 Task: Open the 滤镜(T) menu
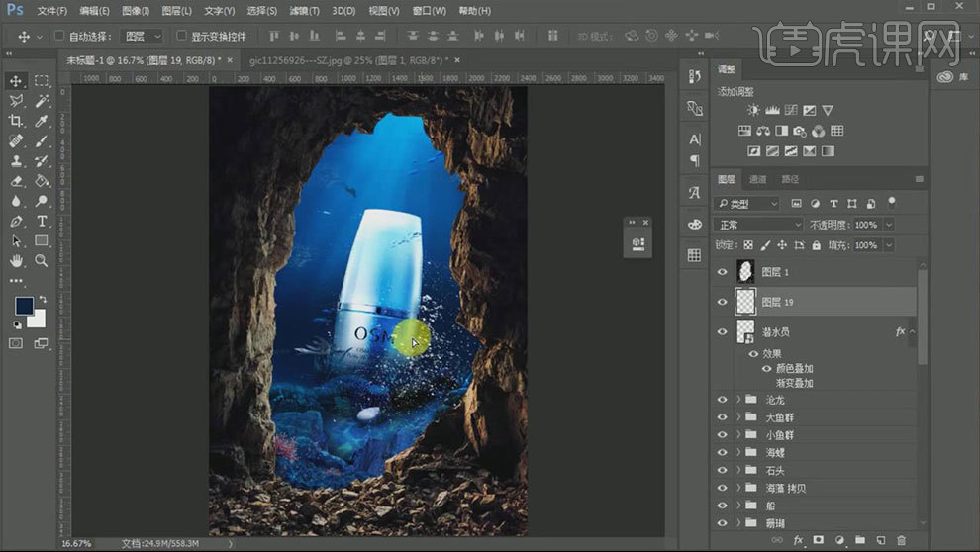pos(303,11)
